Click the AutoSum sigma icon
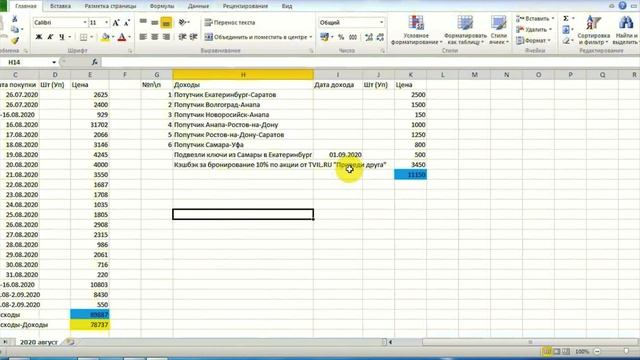This screenshot has height=360, width=640. click(566, 19)
